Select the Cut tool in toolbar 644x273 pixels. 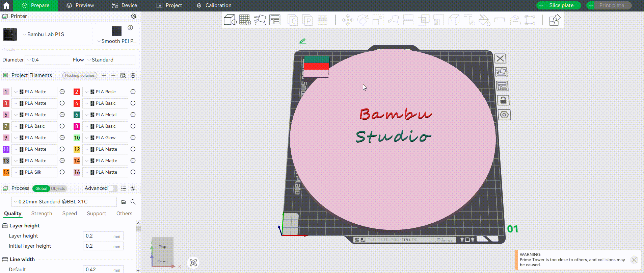(408, 20)
